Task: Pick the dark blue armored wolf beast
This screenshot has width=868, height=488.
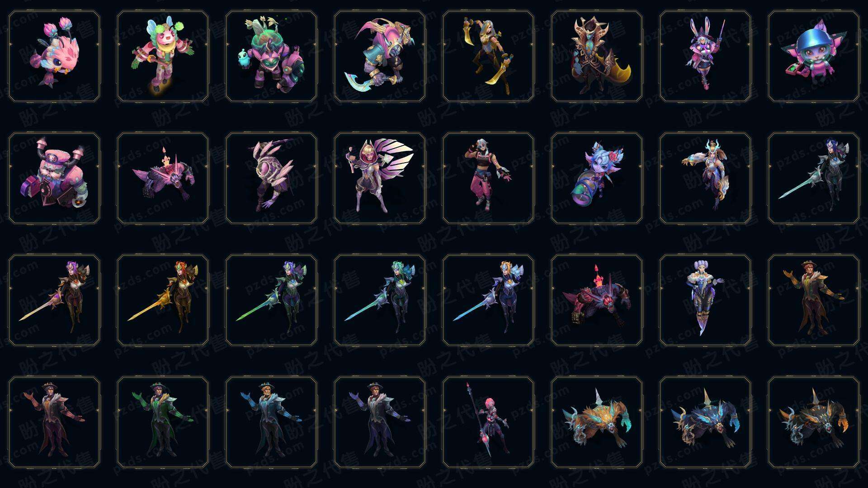Action: (x=705, y=422)
